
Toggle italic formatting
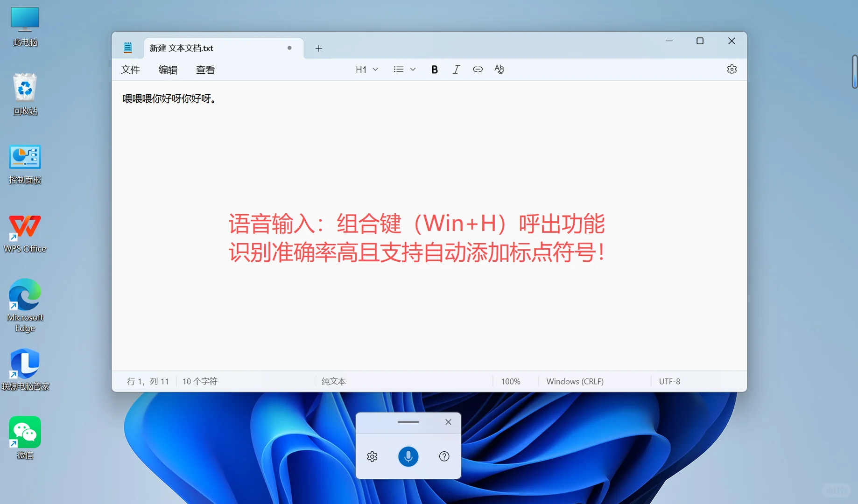[456, 69]
